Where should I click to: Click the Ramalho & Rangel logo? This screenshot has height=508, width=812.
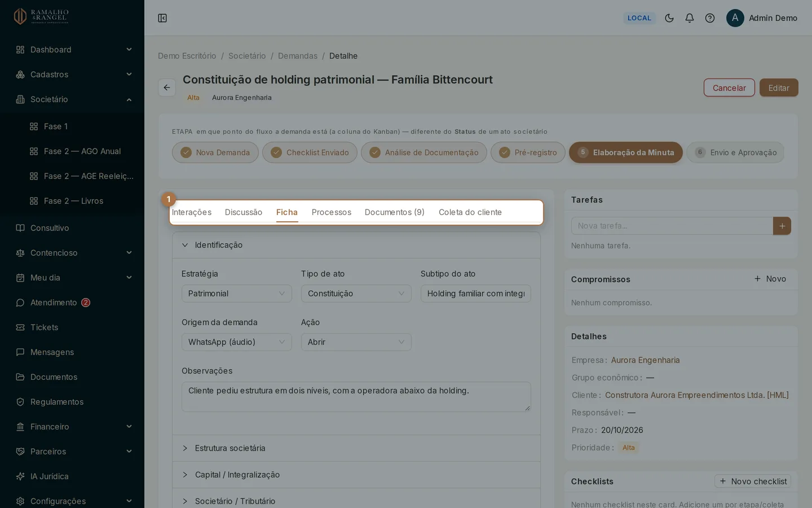tap(41, 16)
